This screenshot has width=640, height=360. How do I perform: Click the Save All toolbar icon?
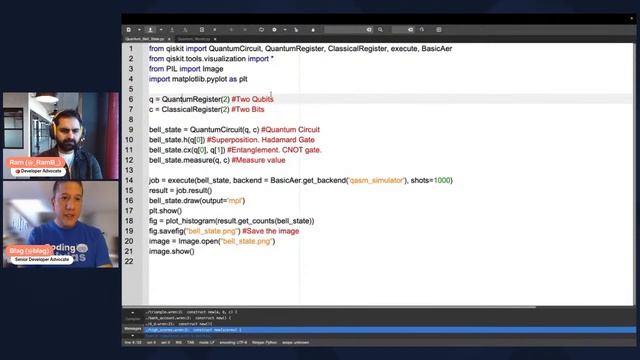185,30
